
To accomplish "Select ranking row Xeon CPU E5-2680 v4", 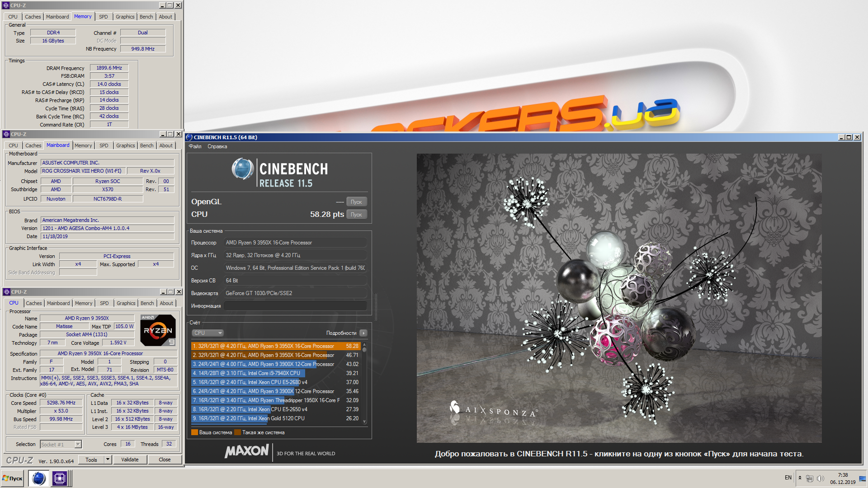I will (x=276, y=382).
